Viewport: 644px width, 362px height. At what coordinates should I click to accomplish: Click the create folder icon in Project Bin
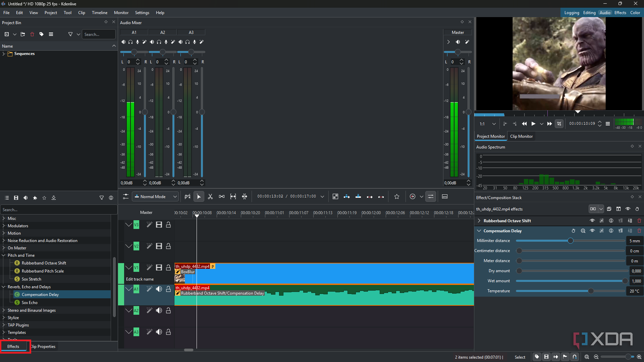pos(23,34)
